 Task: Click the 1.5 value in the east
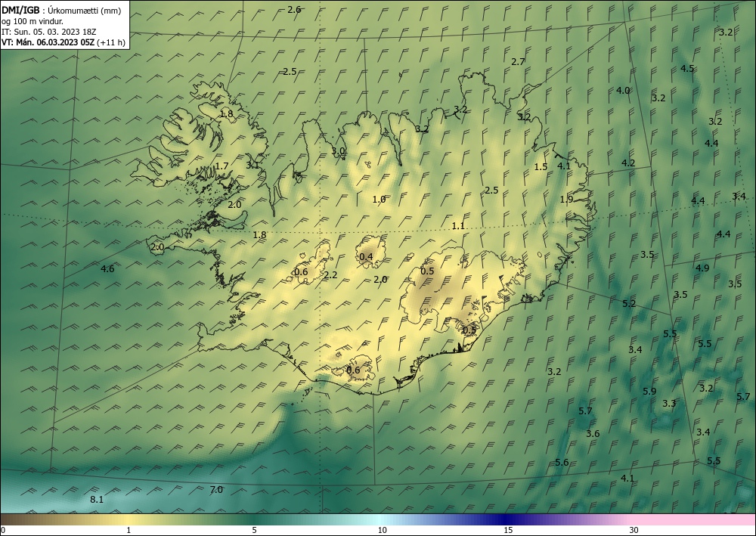pyautogui.click(x=541, y=167)
